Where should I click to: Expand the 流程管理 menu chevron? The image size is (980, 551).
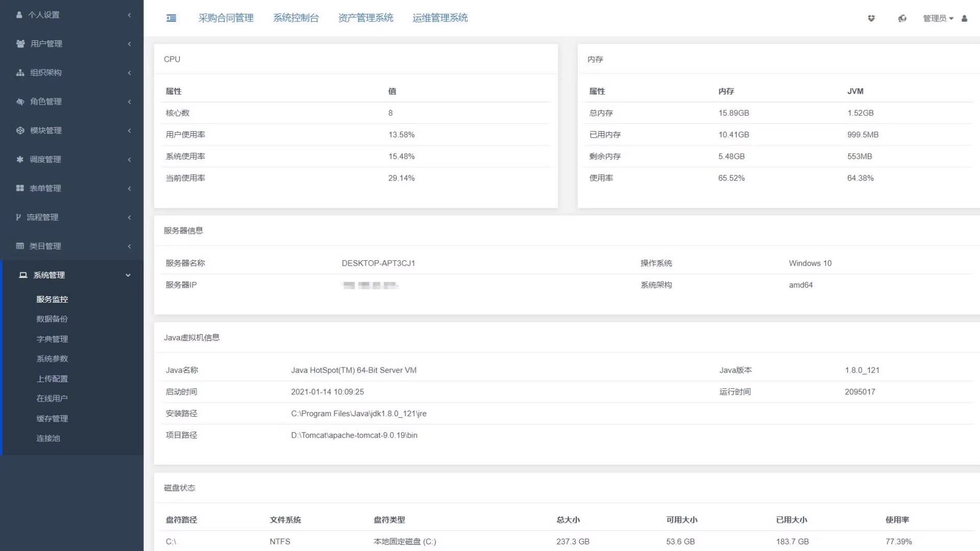click(130, 217)
